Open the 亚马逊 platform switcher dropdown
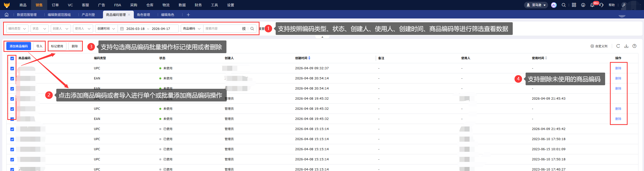Screen dimensions: 644x171 [x=536, y=5]
